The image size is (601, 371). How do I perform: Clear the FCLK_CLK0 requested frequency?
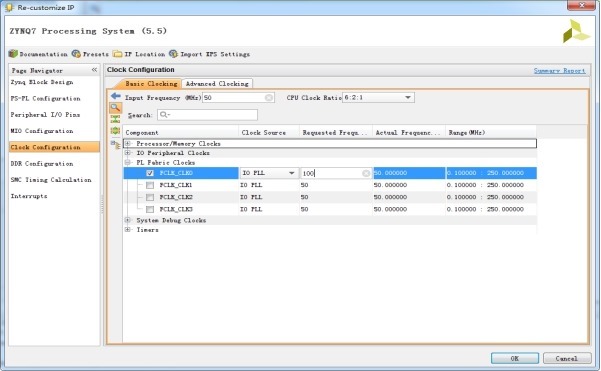366,173
